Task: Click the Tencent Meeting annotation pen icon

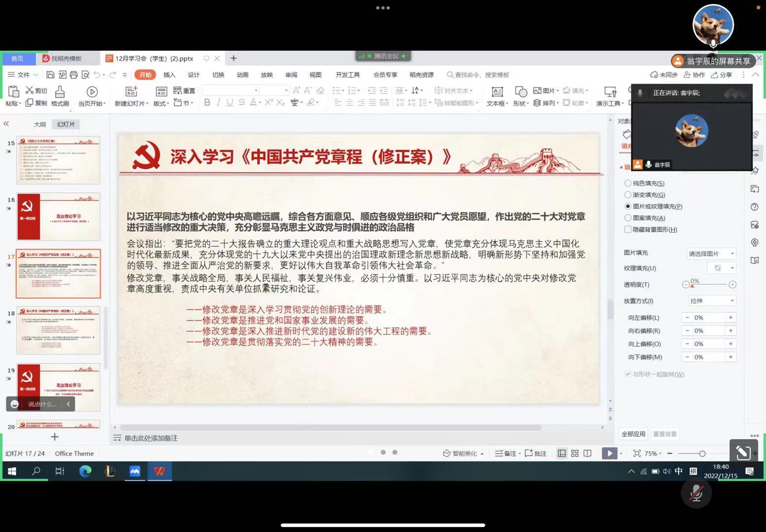Action: tap(743, 452)
